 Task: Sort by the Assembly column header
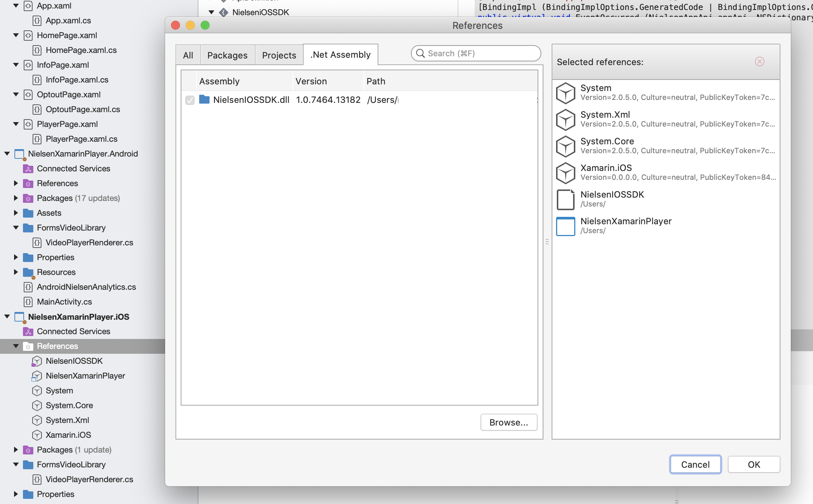[x=244, y=81]
